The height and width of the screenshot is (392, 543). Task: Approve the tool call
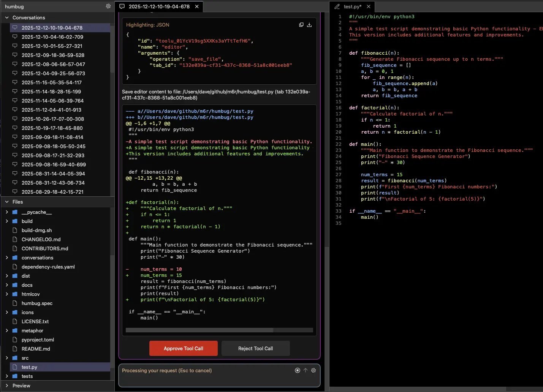pyautogui.click(x=183, y=348)
